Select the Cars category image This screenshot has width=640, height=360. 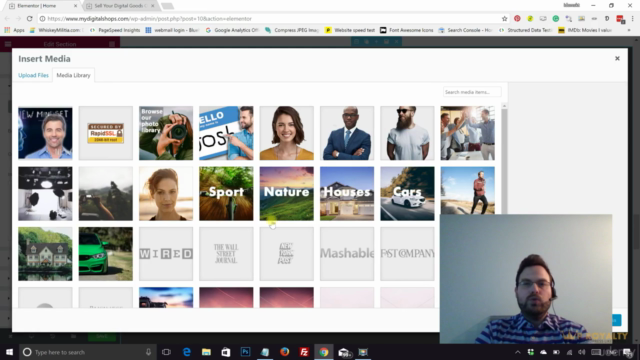pyautogui.click(x=407, y=193)
